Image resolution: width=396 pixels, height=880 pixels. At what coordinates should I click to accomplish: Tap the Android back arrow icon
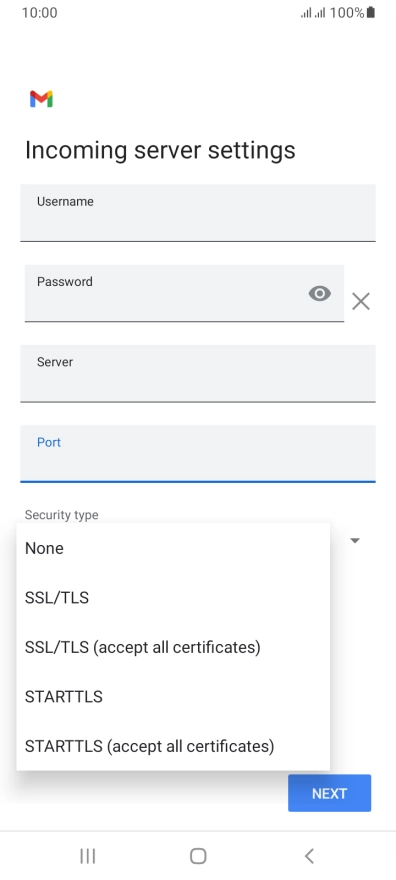coord(308,856)
